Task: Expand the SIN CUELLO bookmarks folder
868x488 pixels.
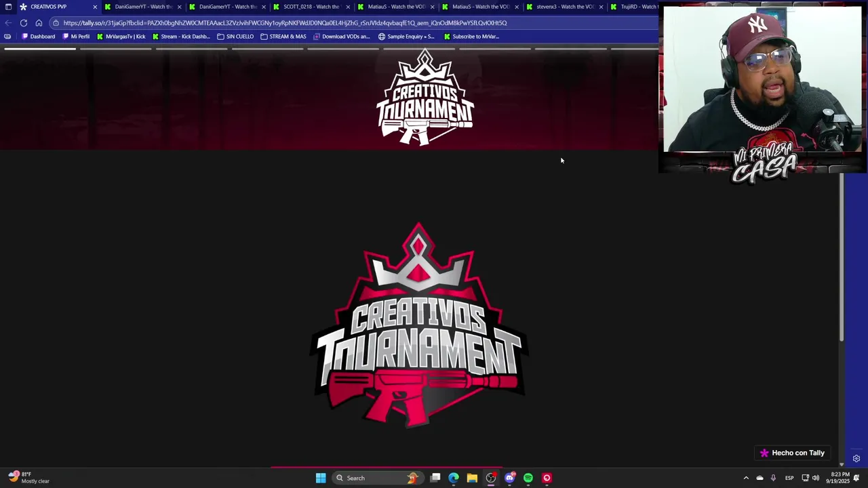Action: coord(235,37)
